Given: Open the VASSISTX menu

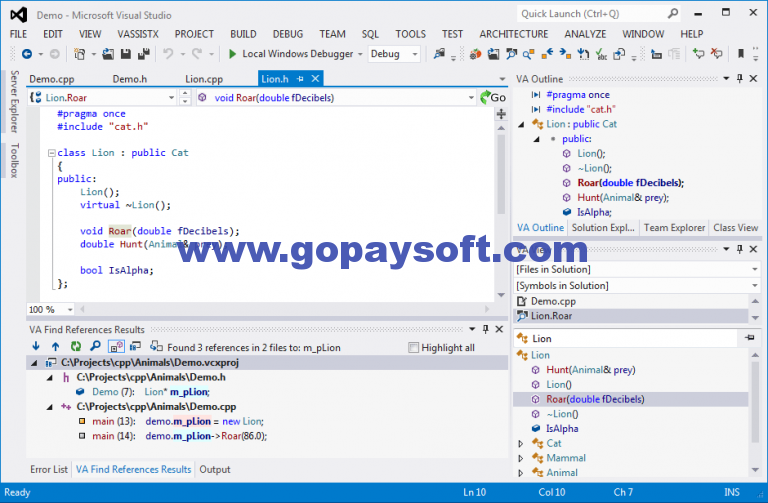Looking at the screenshot, I should pos(138,34).
